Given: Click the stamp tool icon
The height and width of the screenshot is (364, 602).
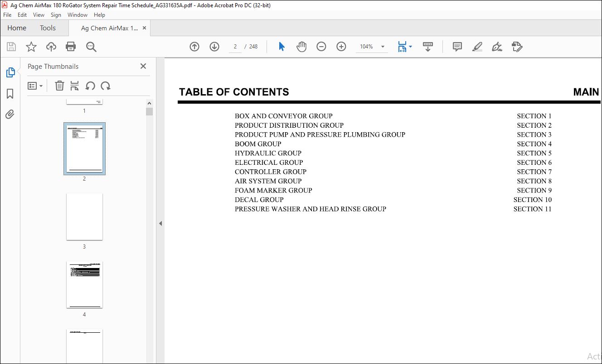Looking at the screenshot, I should (517, 47).
